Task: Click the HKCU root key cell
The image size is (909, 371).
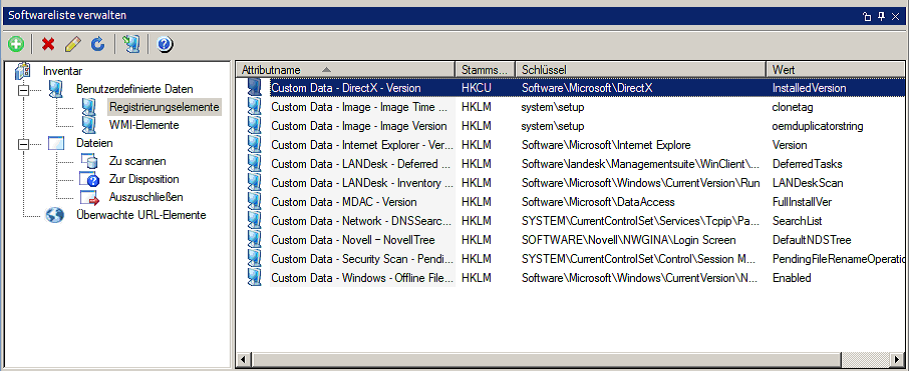Action: tap(476, 88)
